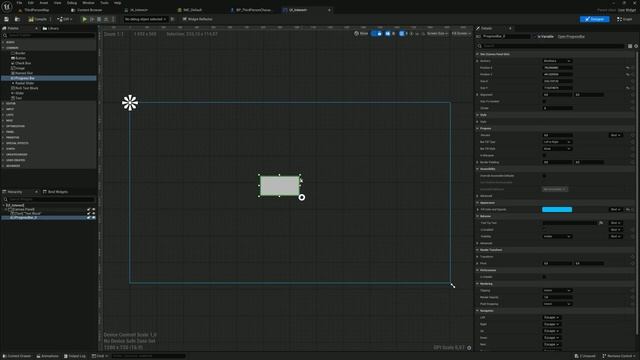Open the Window menu
640x360 pixels.
click(88, 3)
